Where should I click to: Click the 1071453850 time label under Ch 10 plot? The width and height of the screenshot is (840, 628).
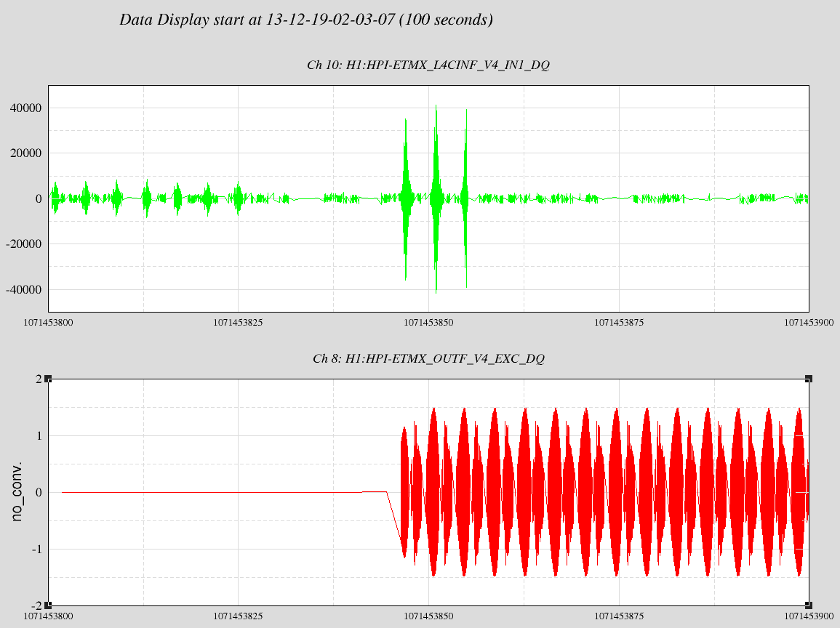(428, 322)
